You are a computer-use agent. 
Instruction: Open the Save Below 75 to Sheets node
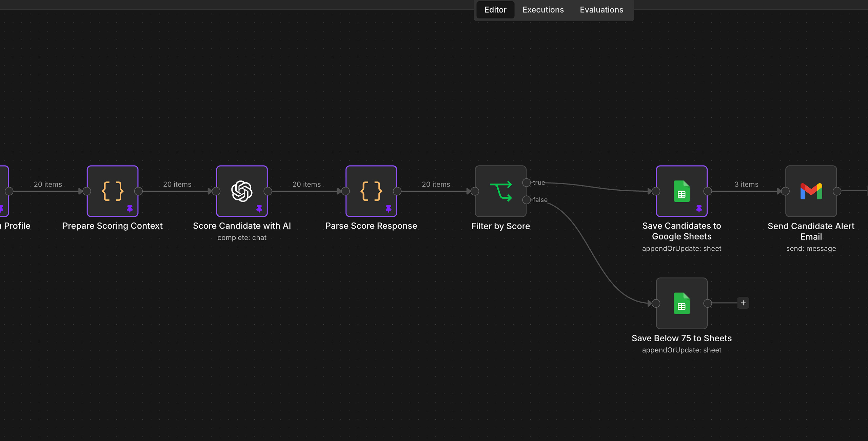click(682, 303)
